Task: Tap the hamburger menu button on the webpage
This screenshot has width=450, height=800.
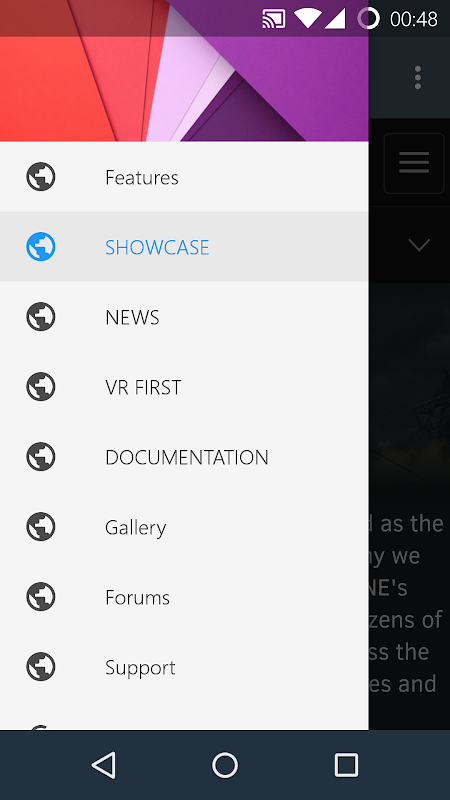Action: (x=414, y=163)
